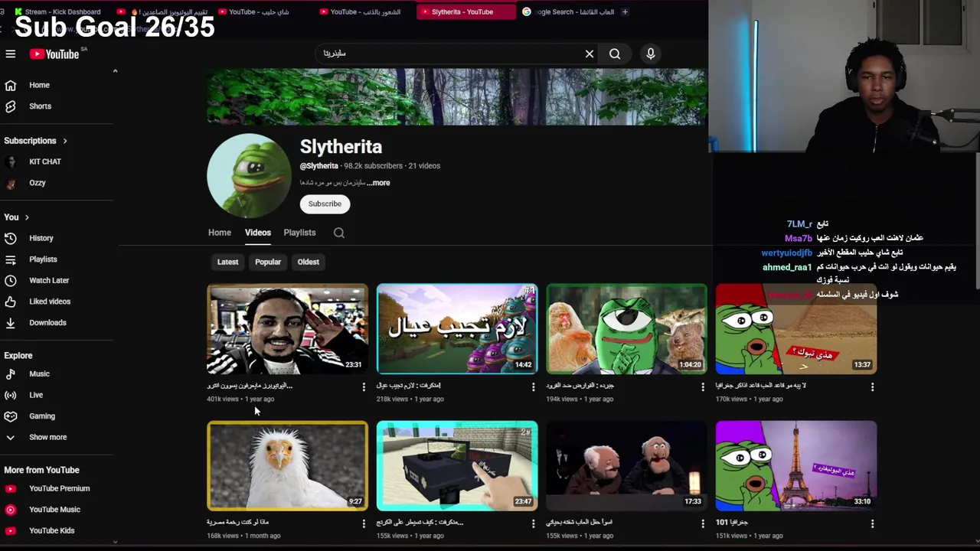Expand channel description with ...more

[379, 183]
